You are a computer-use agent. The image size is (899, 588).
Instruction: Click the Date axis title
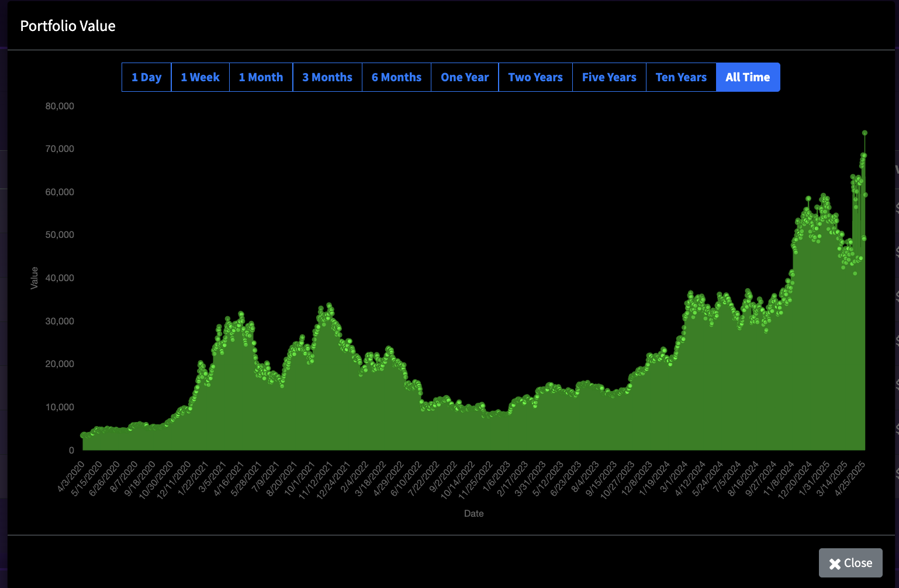pyautogui.click(x=473, y=514)
